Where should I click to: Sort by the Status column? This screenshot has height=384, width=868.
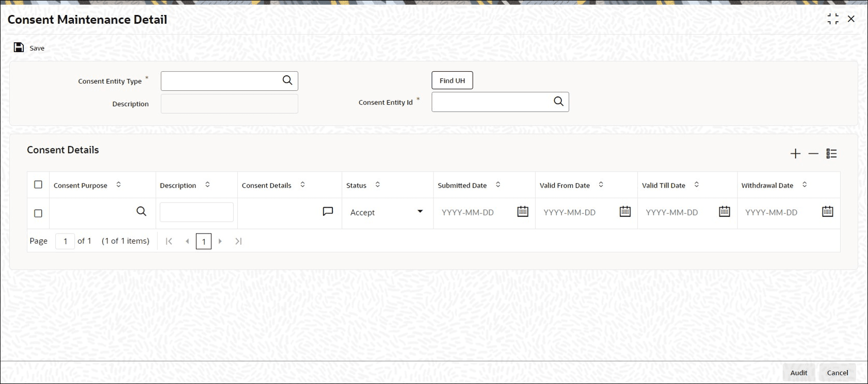(x=378, y=185)
